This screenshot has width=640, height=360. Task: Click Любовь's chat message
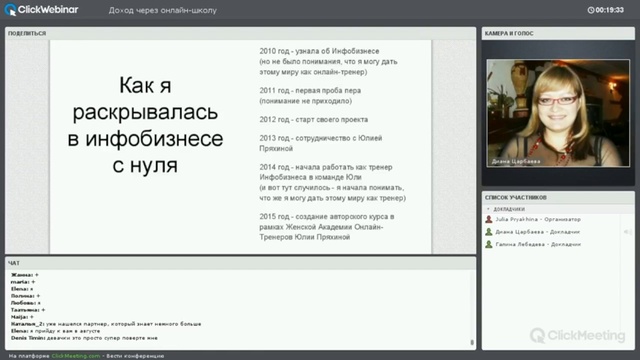coord(26,303)
